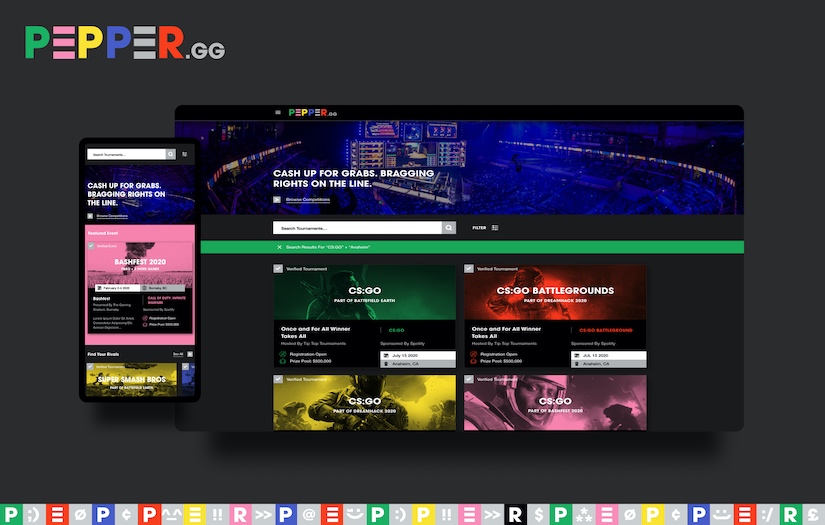Viewport: 825px width, 525px height.
Task: Open green CS:GO Battlefield Earth card image
Action: click(365, 292)
